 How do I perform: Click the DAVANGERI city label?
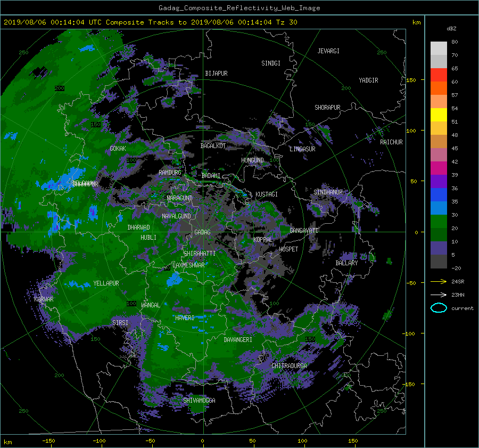pos(238,340)
